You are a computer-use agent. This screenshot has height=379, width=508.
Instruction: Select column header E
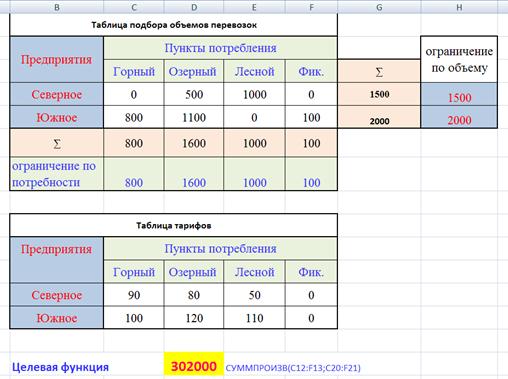click(x=254, y=7)
